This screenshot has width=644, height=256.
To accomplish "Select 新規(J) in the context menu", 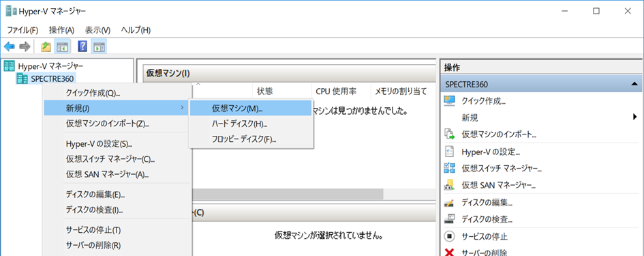I will 116,108.
